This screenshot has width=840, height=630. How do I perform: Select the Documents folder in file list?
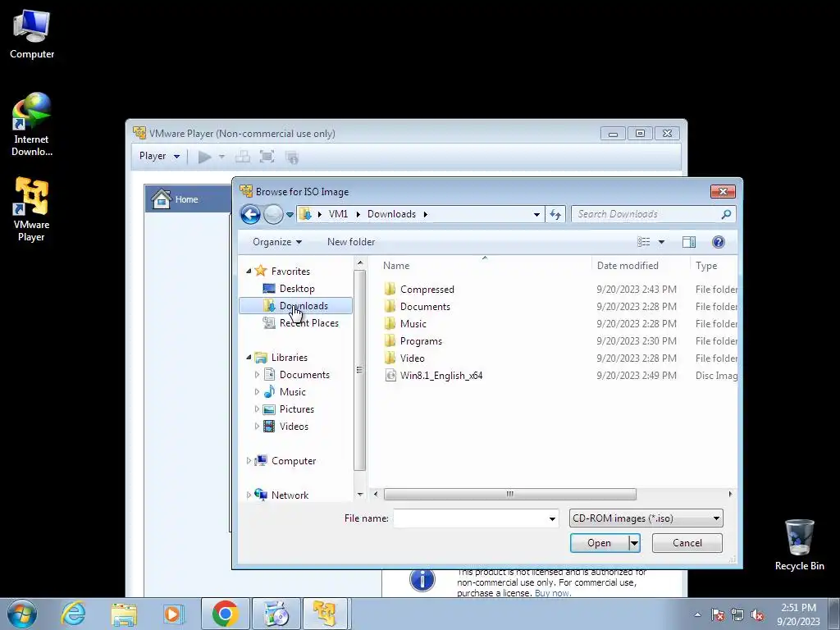425,307
